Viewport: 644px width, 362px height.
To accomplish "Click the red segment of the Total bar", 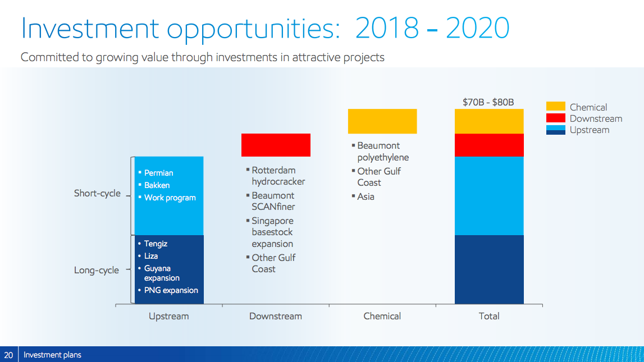I will (488, 145).
